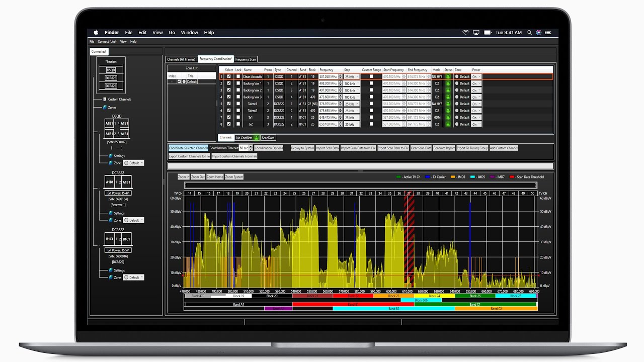Enable Custom Range for Backing Vox 3
This screenshot has width=644, height=362.
[371, 97]
